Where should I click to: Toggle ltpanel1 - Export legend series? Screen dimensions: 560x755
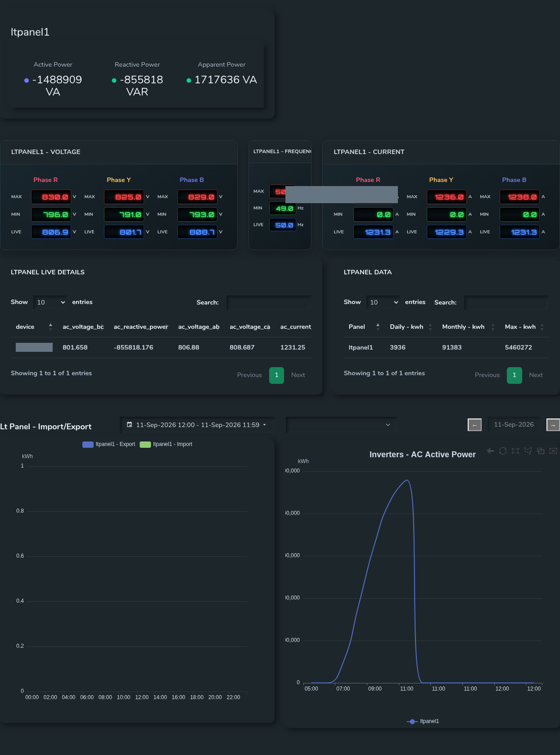(x=108, y=444)
